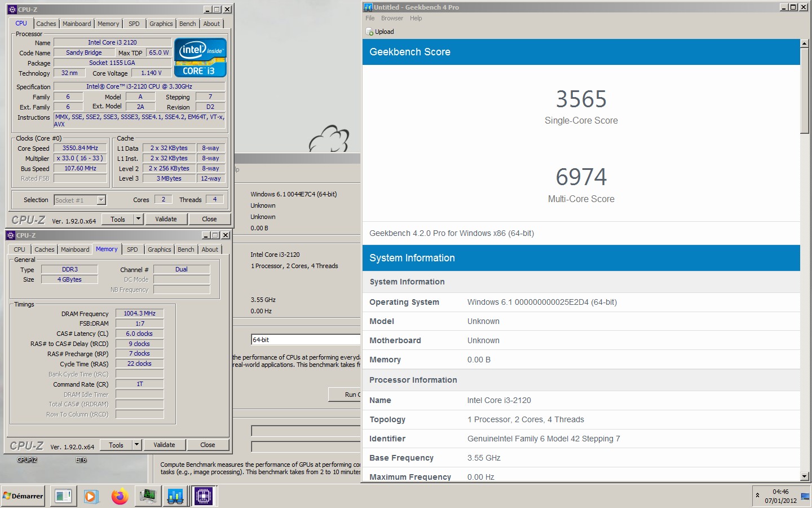Click Tools button in top CPU-Z window
The width and height of the screenshot is (812, 508).
tap(118, 219)
